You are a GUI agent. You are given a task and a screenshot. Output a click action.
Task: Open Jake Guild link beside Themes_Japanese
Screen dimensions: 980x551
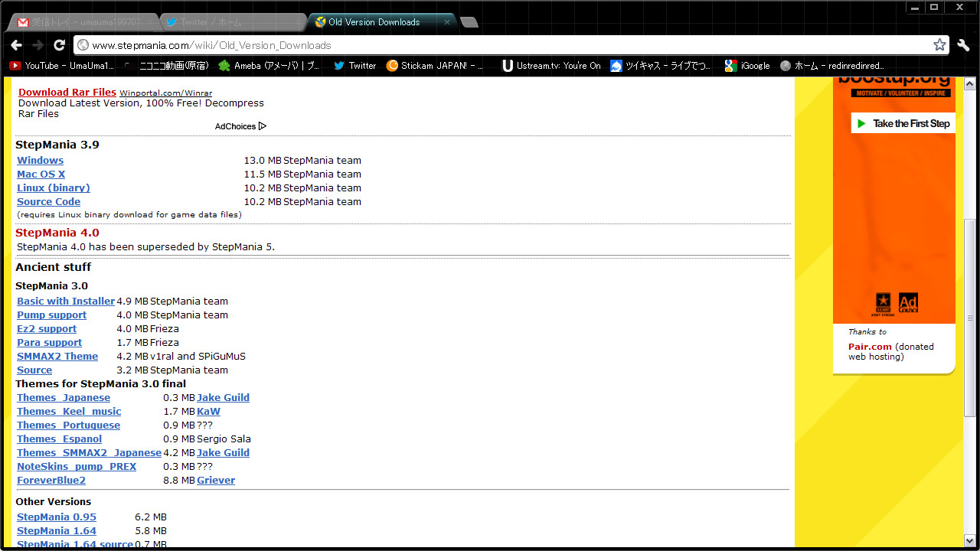coord(224,398)
